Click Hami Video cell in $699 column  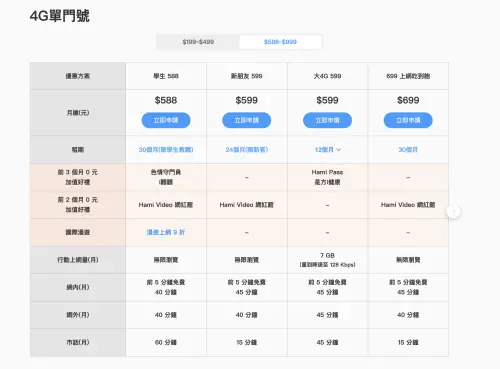click(x=408, y=205)
